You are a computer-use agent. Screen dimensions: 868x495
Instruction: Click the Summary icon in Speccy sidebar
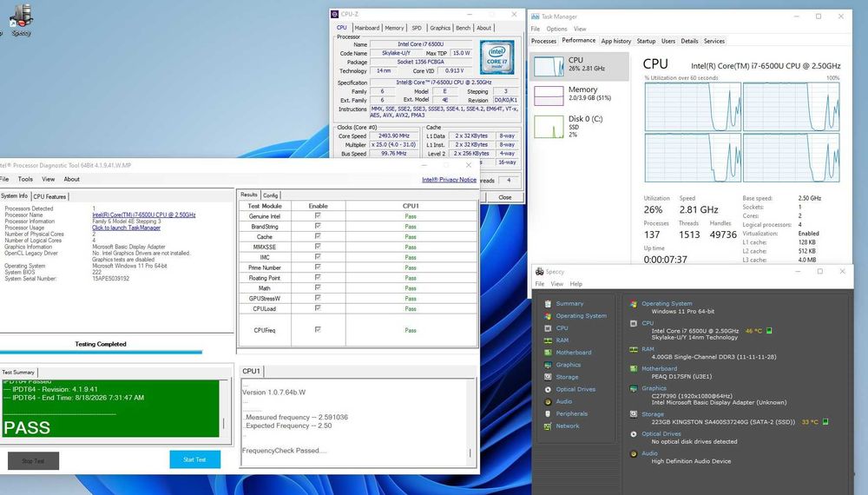pyautogui.click(x=548, y=303)
